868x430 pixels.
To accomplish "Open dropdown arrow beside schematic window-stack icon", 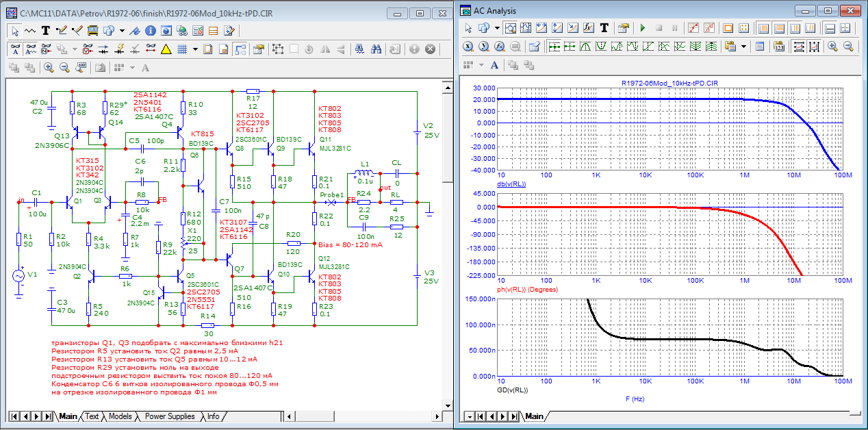I will point(122,31).
